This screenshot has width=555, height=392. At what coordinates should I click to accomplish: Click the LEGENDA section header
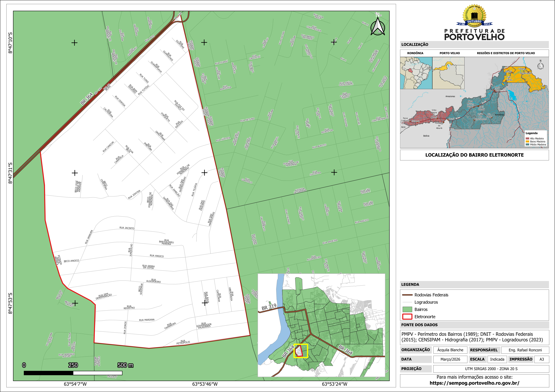[410, 284]
